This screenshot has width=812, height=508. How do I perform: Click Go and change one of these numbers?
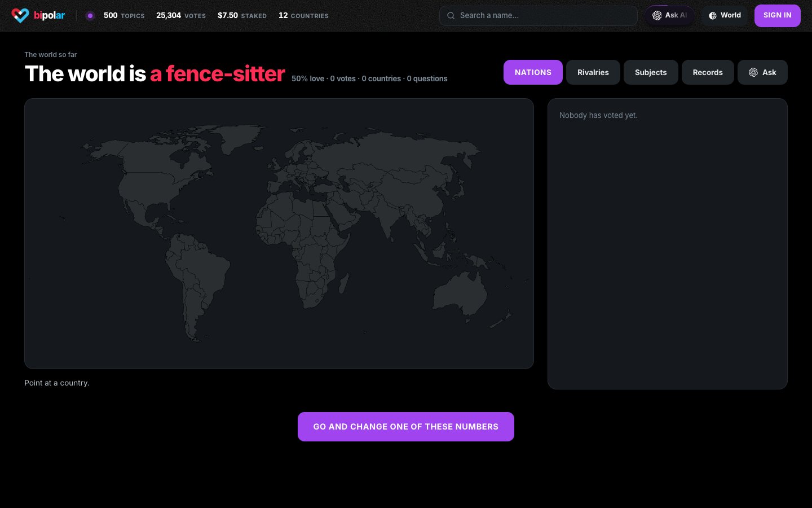pyautogui.click(x=406, y=427)
